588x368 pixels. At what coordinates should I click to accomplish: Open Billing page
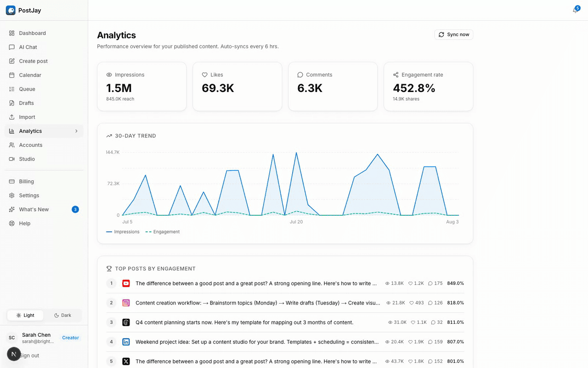pyautogui.click(x=44, y=181)
